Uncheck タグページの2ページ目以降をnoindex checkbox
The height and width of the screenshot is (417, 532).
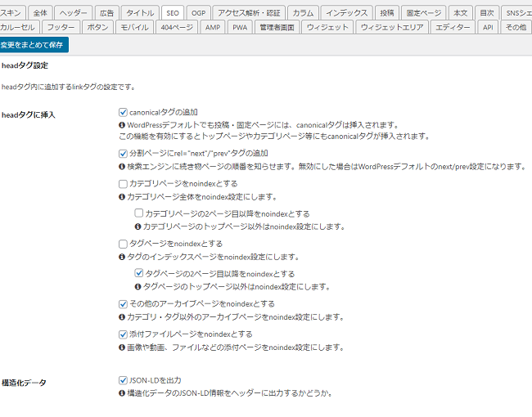[x=139, y=273]
